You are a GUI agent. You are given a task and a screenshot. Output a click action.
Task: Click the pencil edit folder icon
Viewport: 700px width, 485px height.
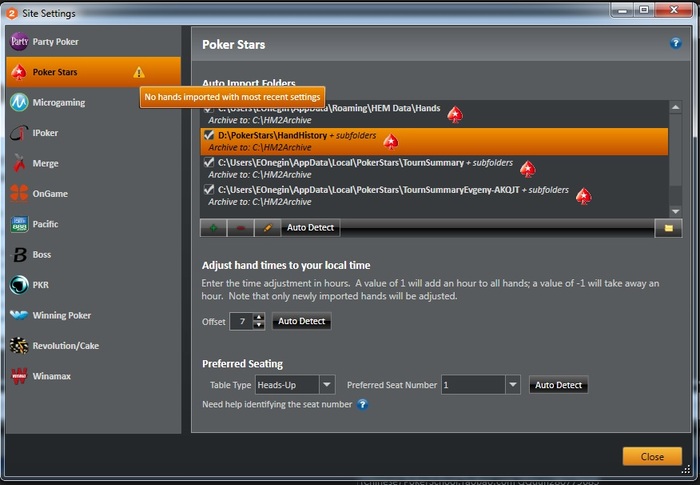click(x=267, y=228)
